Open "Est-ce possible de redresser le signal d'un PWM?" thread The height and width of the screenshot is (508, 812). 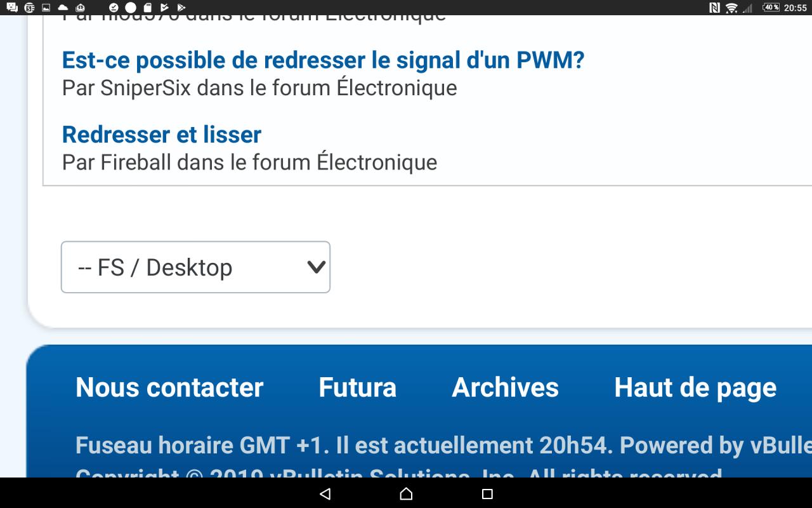[323, 60]
